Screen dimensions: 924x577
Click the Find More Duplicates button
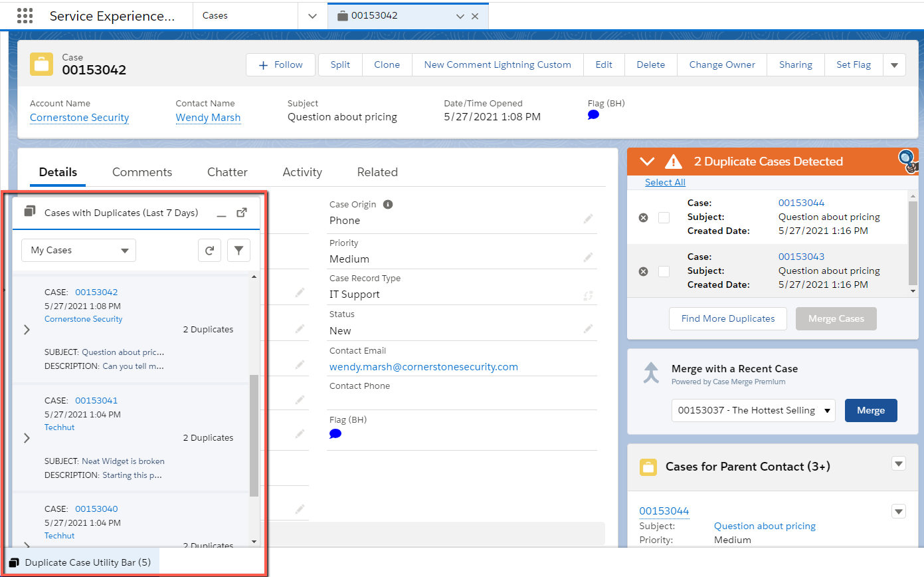728,318
